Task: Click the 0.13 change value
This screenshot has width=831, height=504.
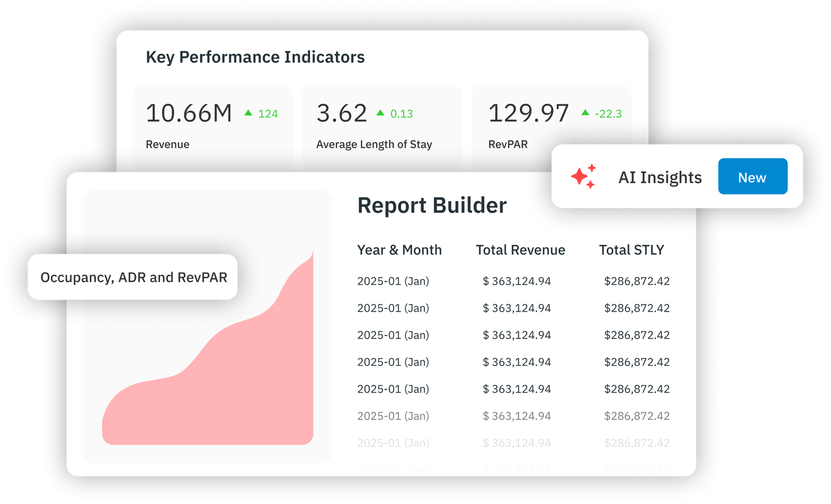Action: point(401,114)
